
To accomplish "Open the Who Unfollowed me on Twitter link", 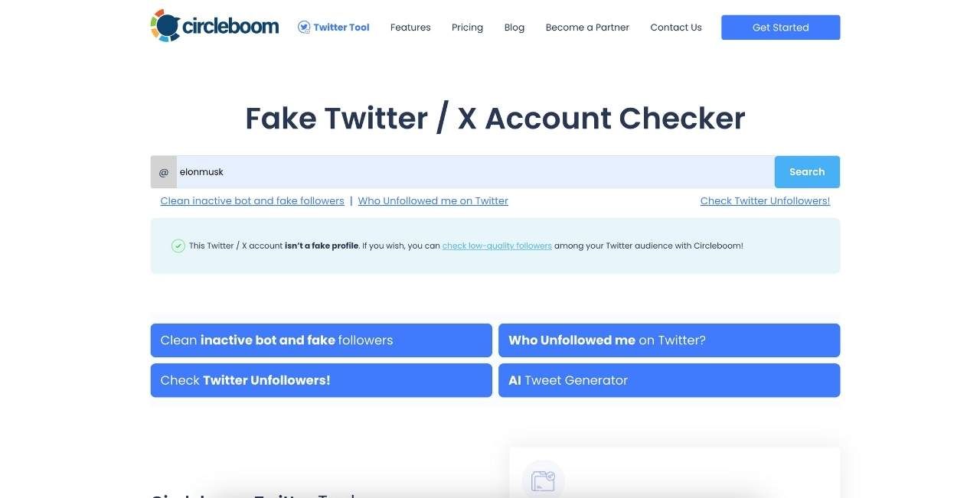I will pyautogui.click(x=433, y=200).
